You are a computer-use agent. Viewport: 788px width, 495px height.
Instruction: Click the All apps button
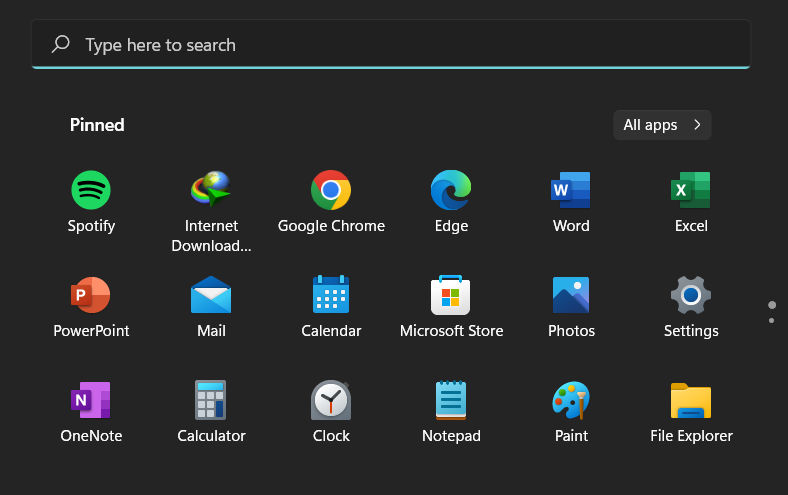(x=662, y=125)
